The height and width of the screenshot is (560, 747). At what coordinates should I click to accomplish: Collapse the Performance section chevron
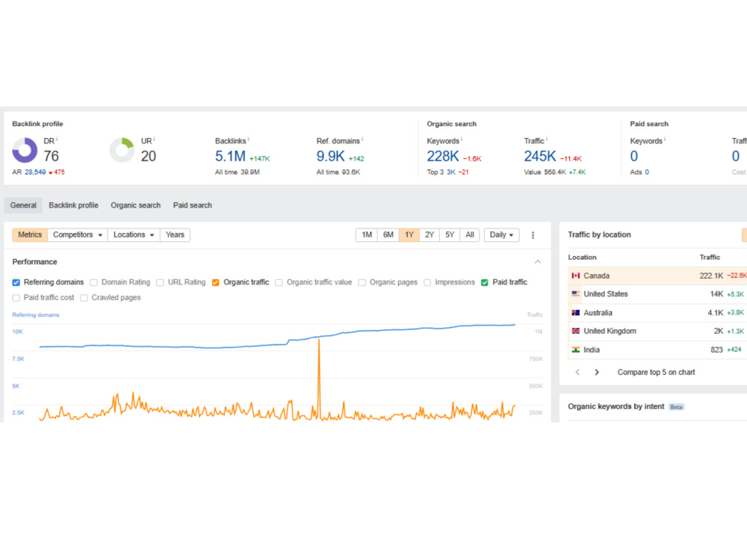(537, 262)
